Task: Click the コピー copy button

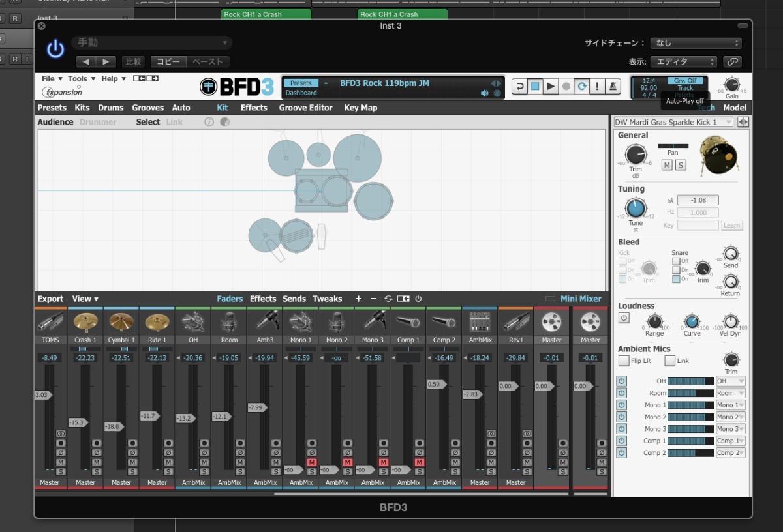Action: coord(168,62)
